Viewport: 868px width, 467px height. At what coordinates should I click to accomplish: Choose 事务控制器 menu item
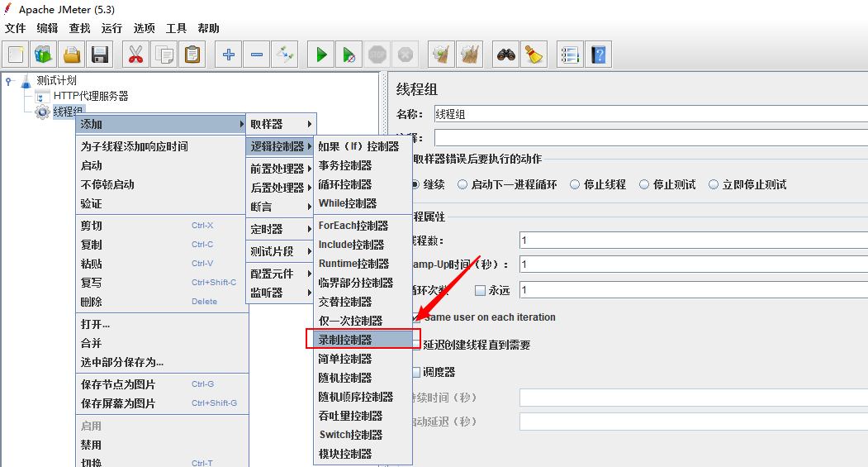tap(363, 165)
